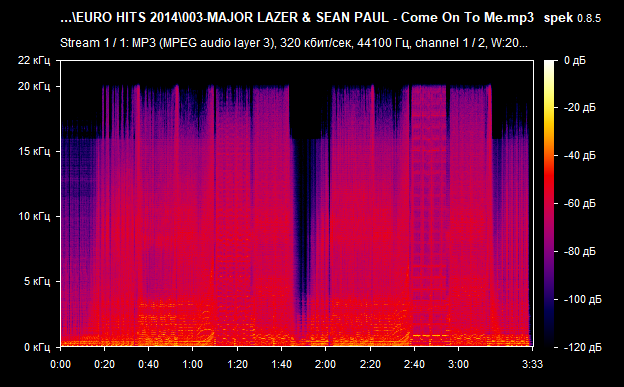
Task: Click the '-120 дБ' level scale label
Action: 583,348
